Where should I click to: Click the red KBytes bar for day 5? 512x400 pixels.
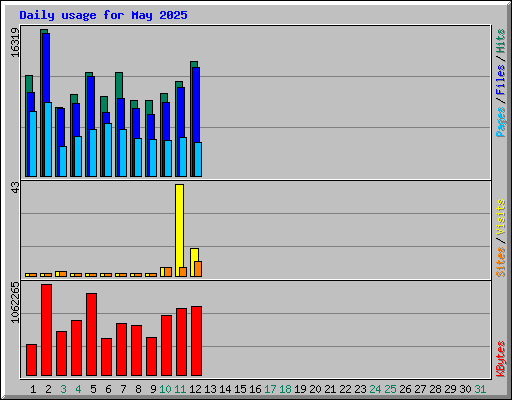(92, 335)
